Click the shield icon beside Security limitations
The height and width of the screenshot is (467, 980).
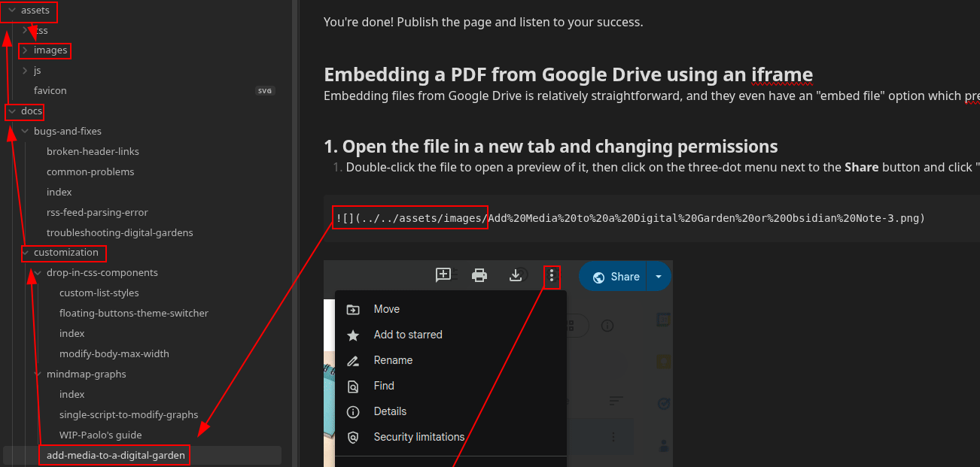point(352,438)
